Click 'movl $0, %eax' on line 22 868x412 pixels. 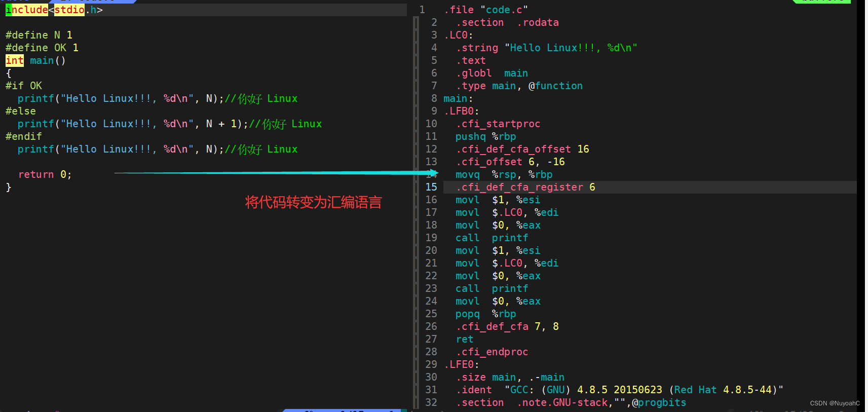click(498, 276)
